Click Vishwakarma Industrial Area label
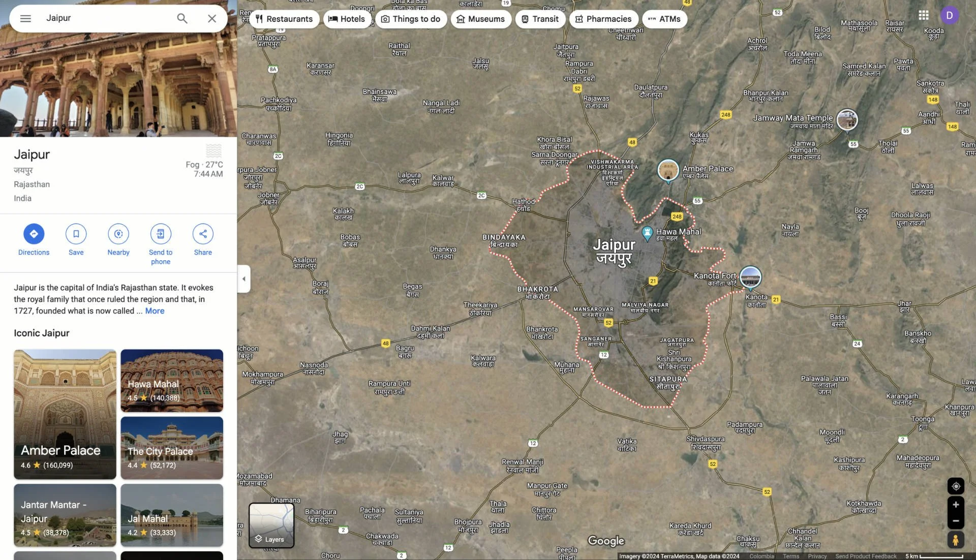This screenshot has height=560, width=976. click(613, 172)
